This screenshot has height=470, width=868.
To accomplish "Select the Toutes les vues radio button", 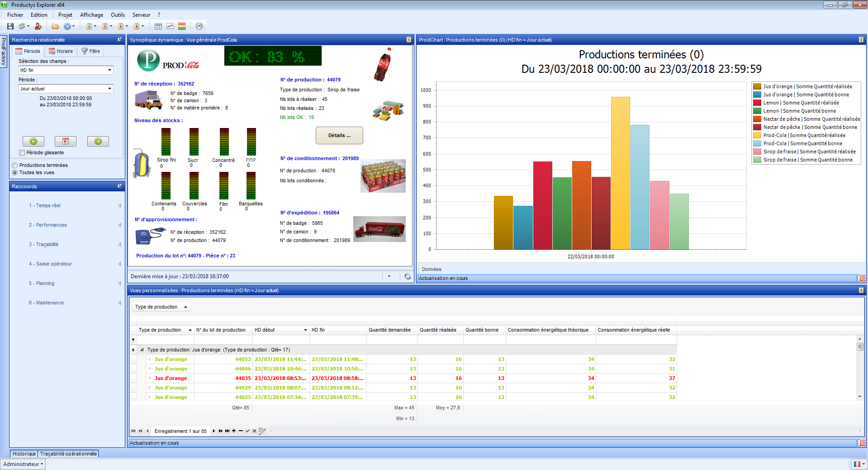I will tap(15, 173).
